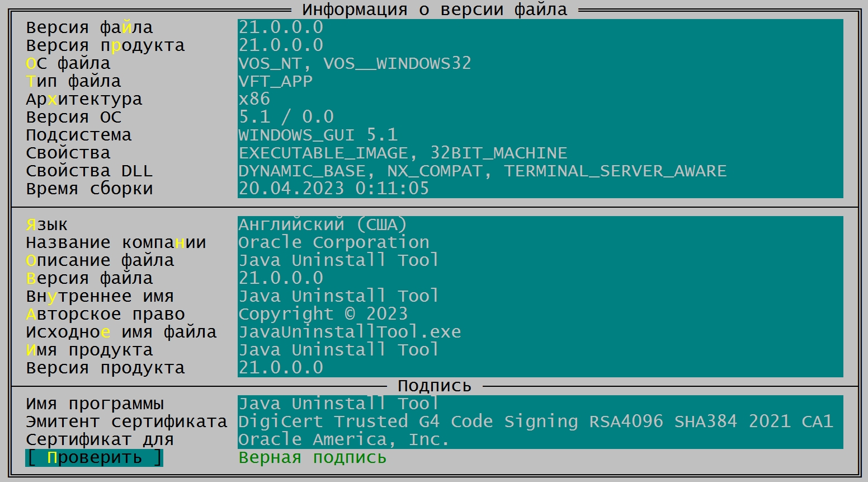Focus the Время сборки field
The height and width of the screenshot is (482, 868).
click(x=540, y=189)
